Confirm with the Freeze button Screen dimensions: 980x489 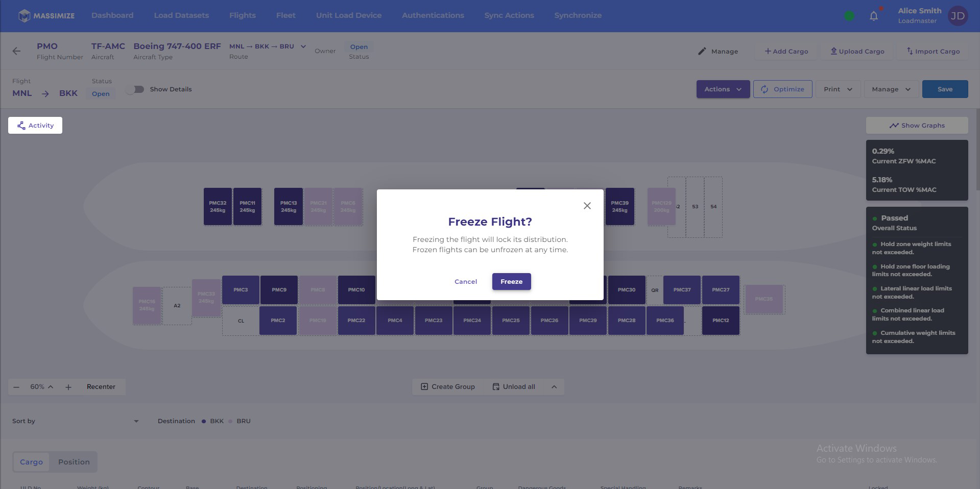click(512, 282)
